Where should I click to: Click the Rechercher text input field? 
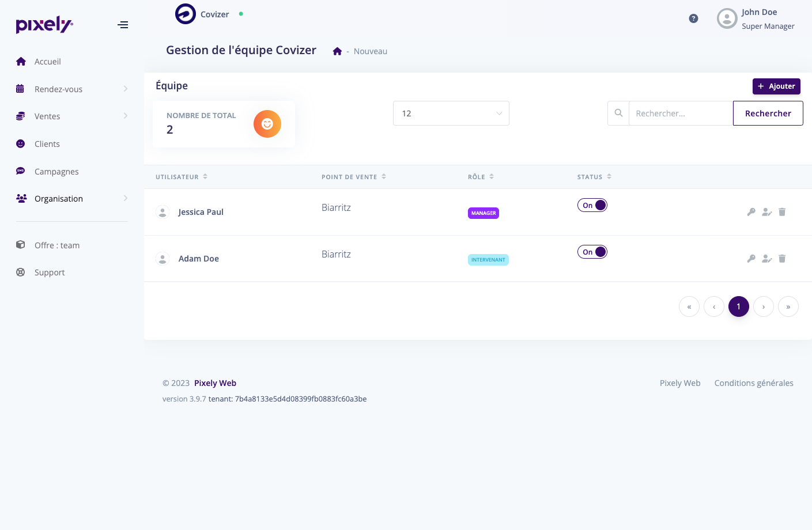click(681, 113)
